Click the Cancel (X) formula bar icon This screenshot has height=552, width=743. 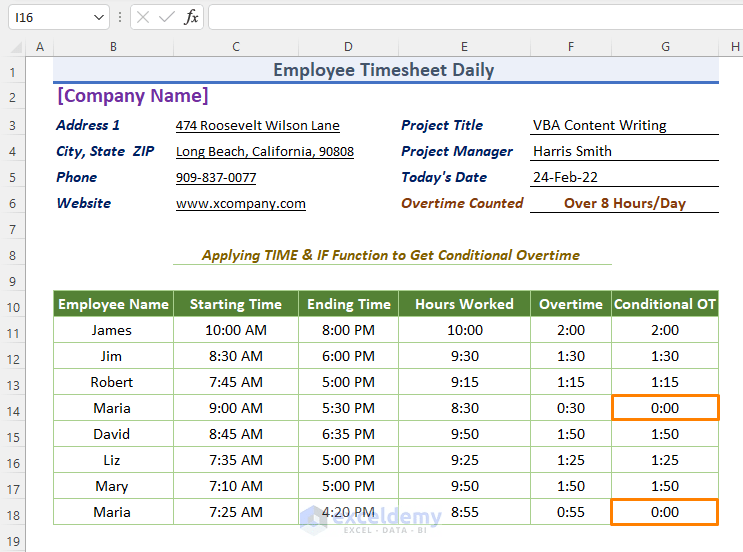(x=143, y=18)
